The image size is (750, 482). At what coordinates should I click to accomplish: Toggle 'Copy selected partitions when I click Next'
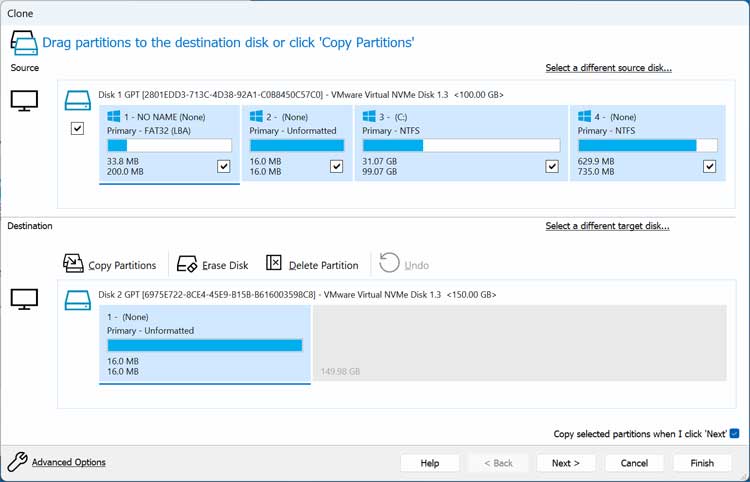point(735,434)
